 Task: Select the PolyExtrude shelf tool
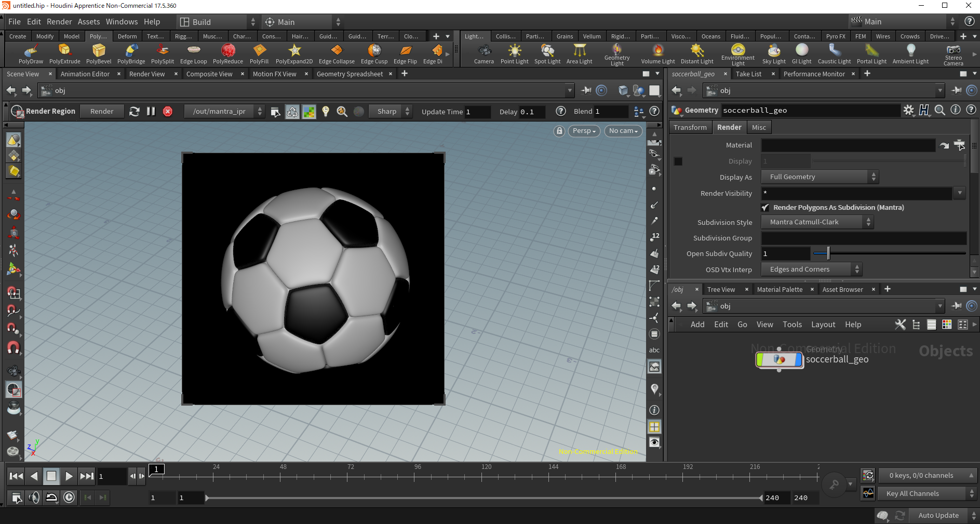pos(64,53)
